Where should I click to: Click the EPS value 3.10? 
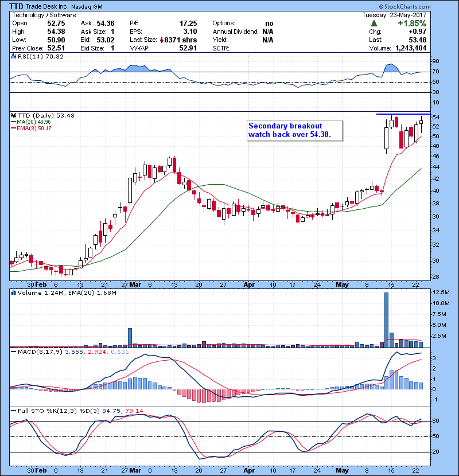pos(190,32)
